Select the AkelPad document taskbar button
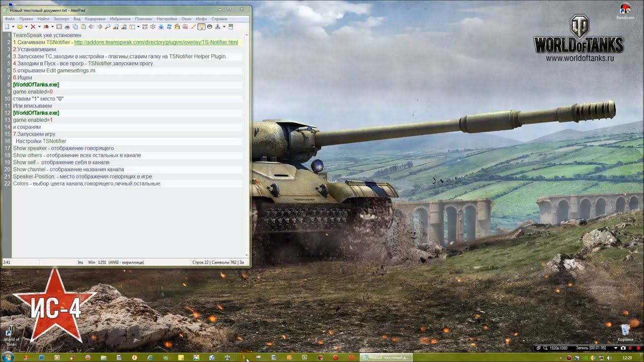The image size is (644, 362). tap(386, 357)
